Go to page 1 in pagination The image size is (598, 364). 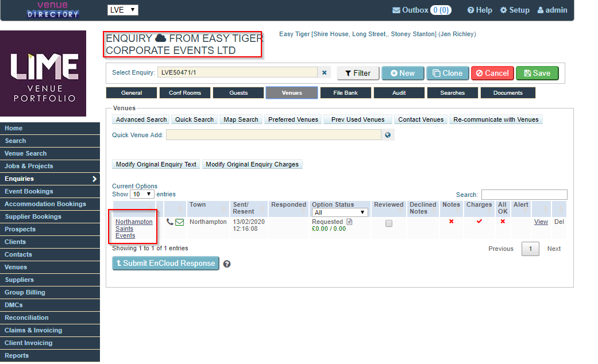[530, 249]
